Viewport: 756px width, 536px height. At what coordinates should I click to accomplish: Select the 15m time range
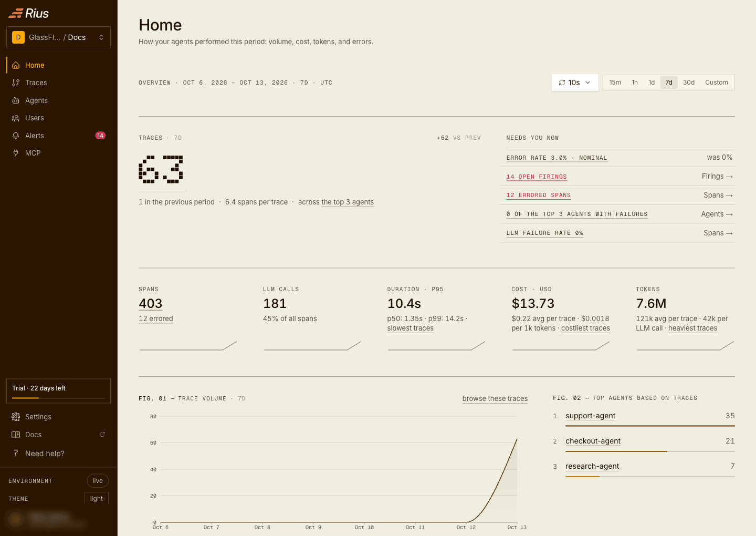tap(615, 83)
